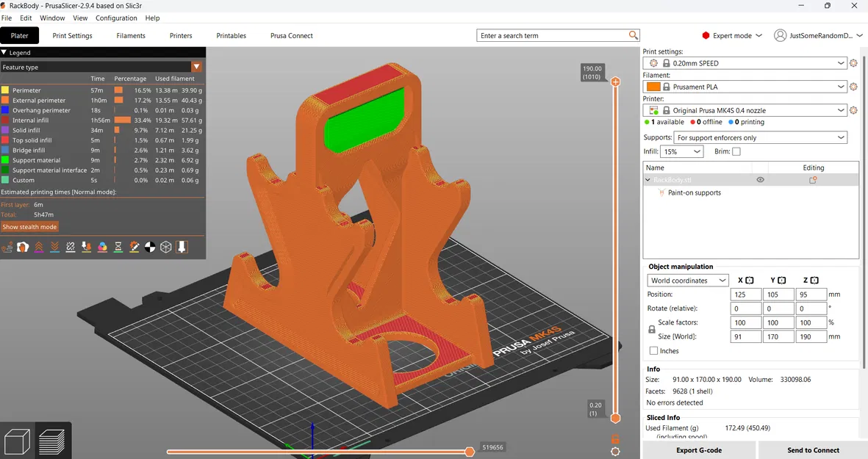Switch to the Filaments tab

pyautogui.click(x=131, y=35)
